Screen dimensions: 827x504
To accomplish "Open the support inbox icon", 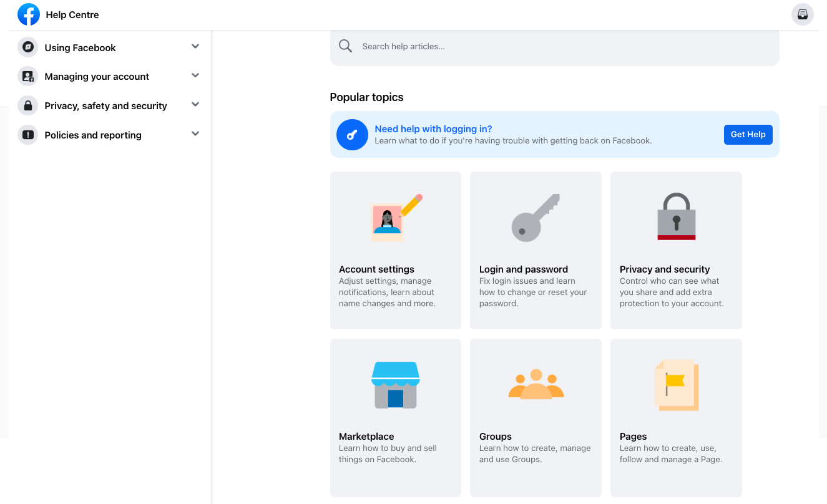I will click(x=802, y=14).
